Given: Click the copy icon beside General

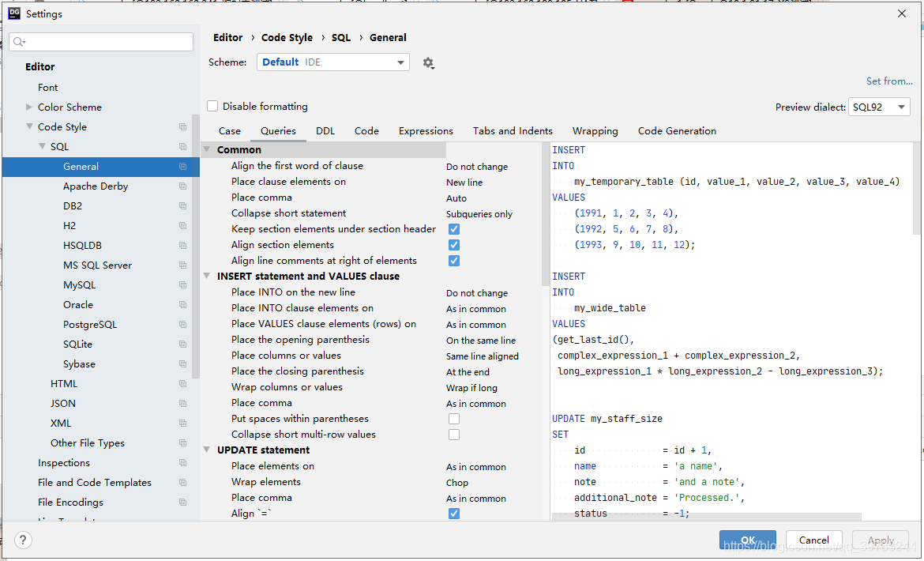Looking at the screenshot, I should [x=182, y=167].
